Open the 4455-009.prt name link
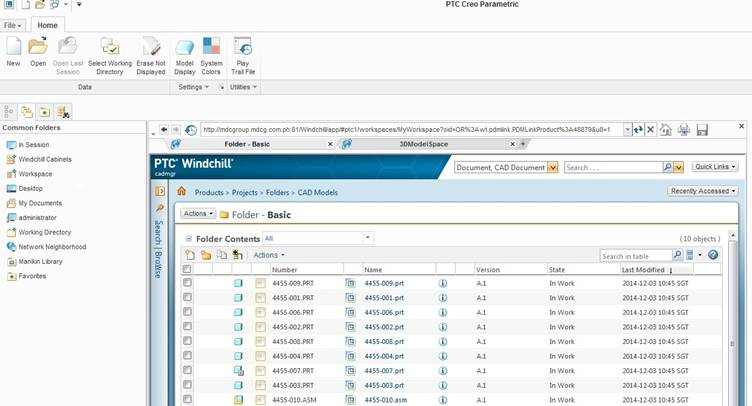 [384, 283]
